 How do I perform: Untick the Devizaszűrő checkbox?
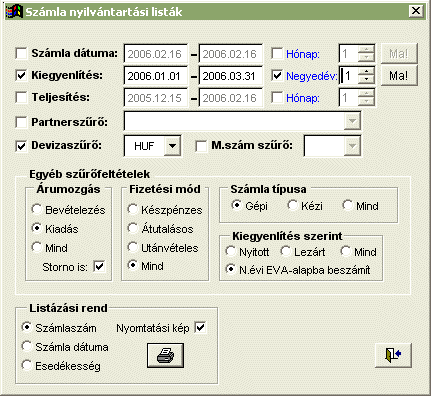21,146
